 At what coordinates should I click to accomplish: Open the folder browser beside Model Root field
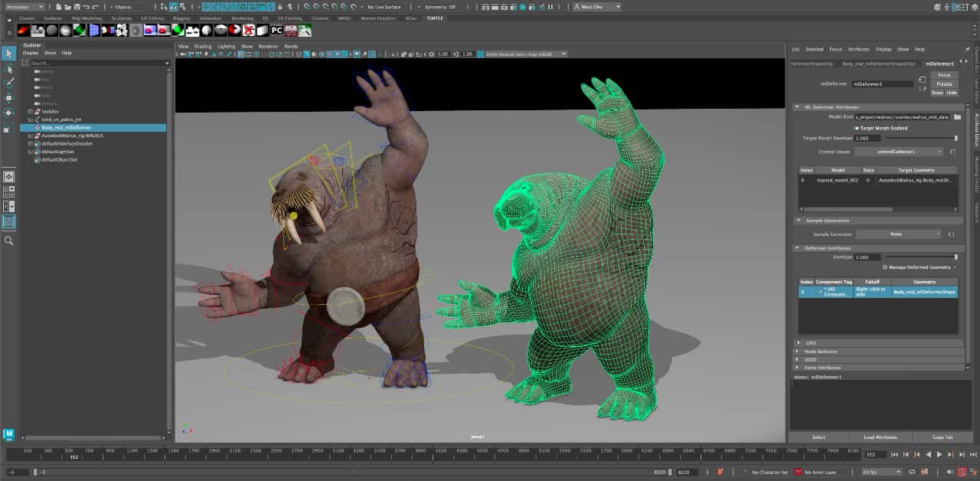[957, 117]
